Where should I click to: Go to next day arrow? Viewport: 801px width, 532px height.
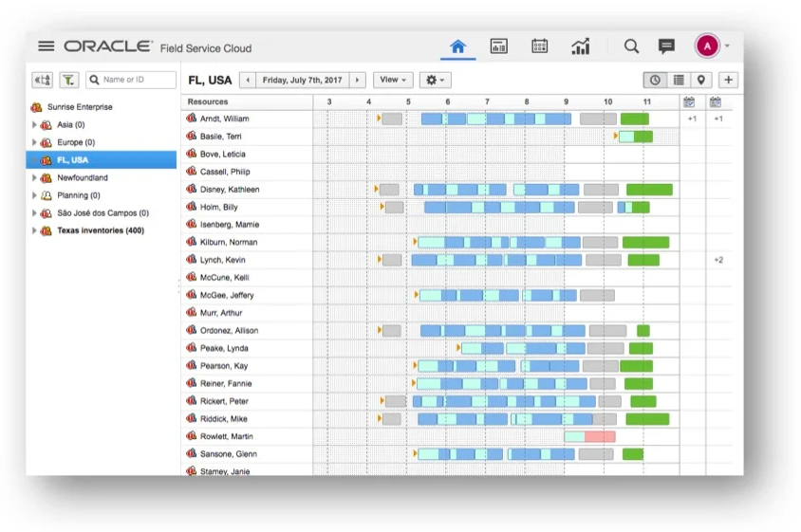click(357, 81)
